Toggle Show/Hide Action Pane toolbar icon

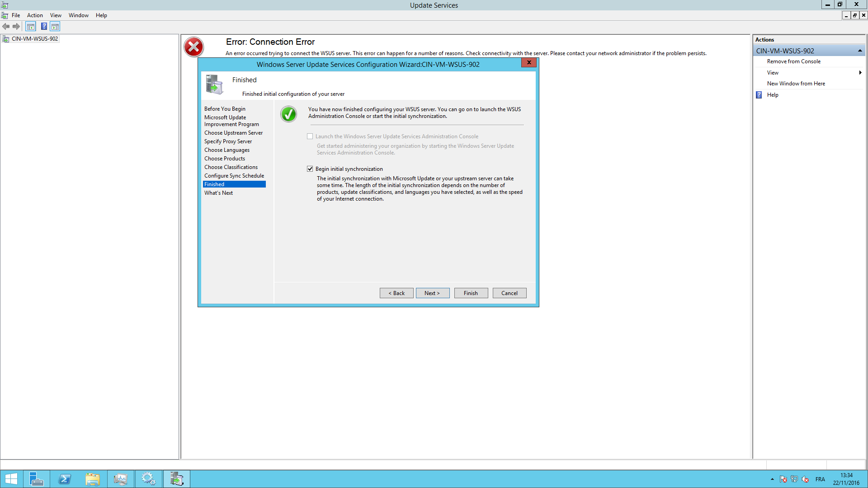pyautogui.click(x=55, y=27)
